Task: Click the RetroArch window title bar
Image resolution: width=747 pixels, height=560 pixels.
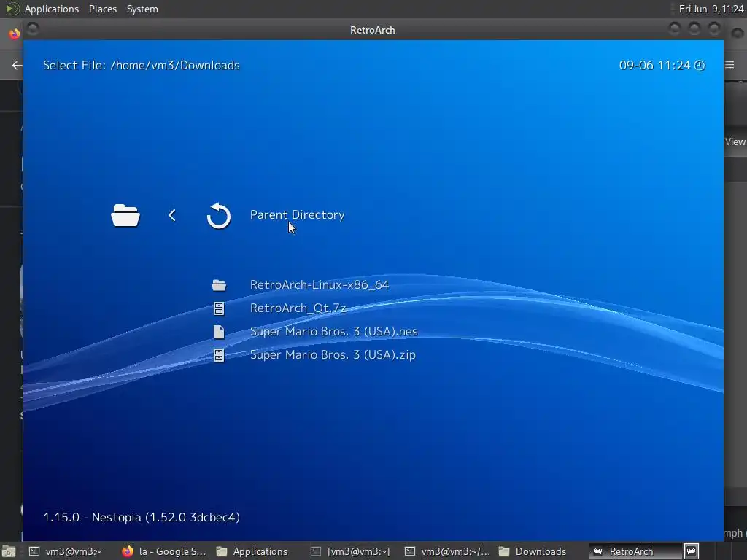Action: pyautogui.click(x=373, y=30)
